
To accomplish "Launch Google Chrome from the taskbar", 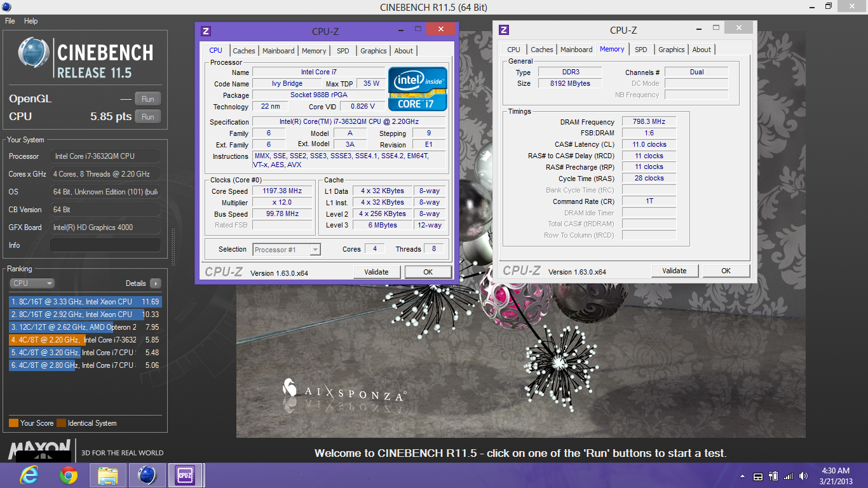I will point(69,475).
